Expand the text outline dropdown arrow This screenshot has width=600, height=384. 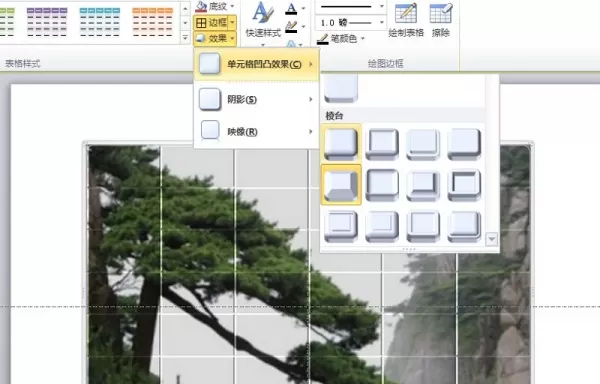(x=303, y=26)
